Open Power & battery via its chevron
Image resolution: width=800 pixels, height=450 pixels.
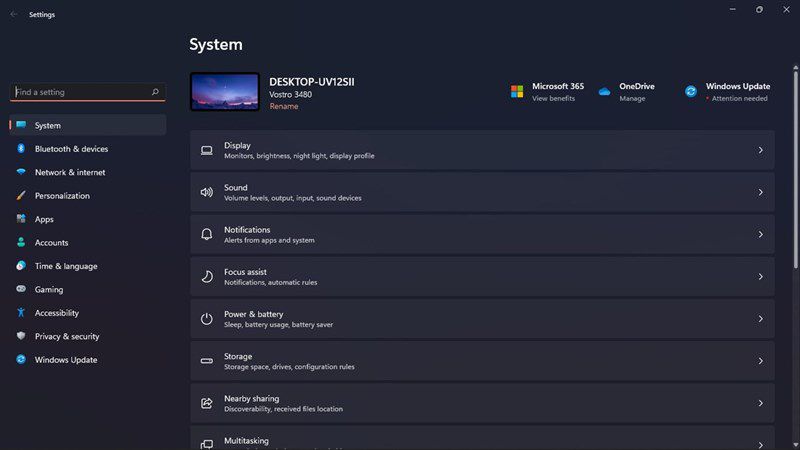[760, 319]
